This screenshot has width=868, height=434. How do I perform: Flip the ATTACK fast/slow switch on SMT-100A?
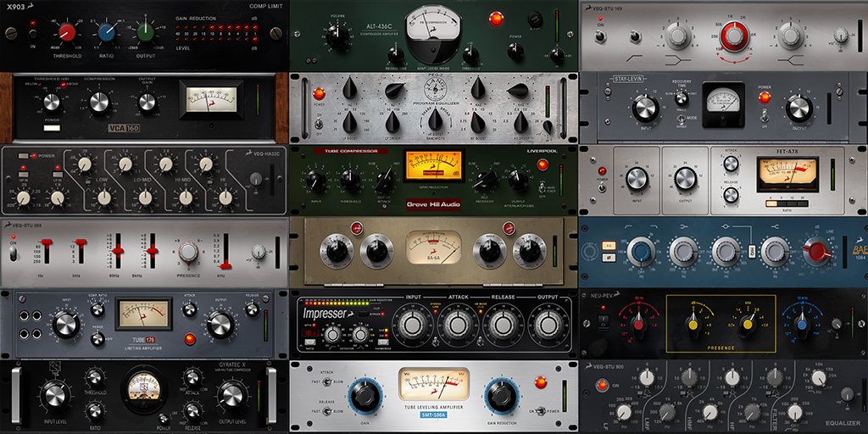pyautogui.click(x=326, y=381)
